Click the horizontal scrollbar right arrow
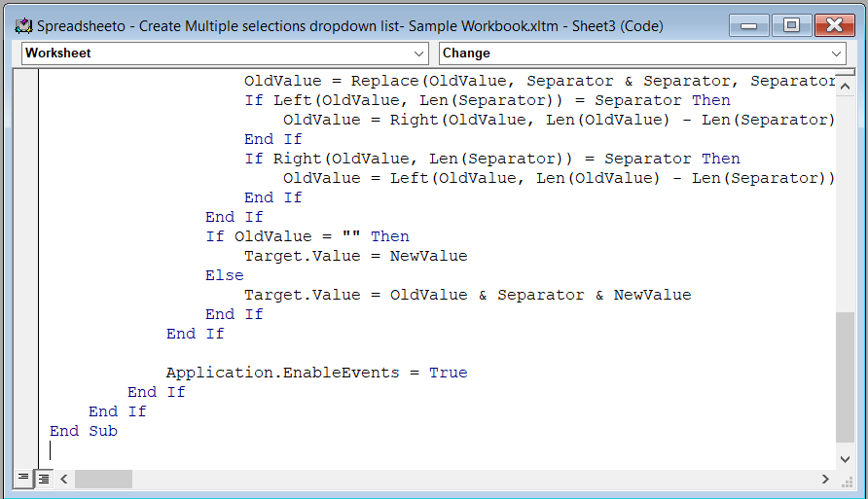The height and width of the screenshot is (499, 868). (x=825, y=479)
